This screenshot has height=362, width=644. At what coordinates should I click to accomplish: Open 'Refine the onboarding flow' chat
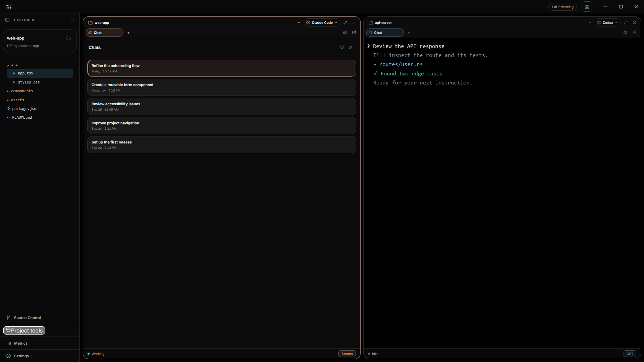pyautogui.click(x=221, y=68)
